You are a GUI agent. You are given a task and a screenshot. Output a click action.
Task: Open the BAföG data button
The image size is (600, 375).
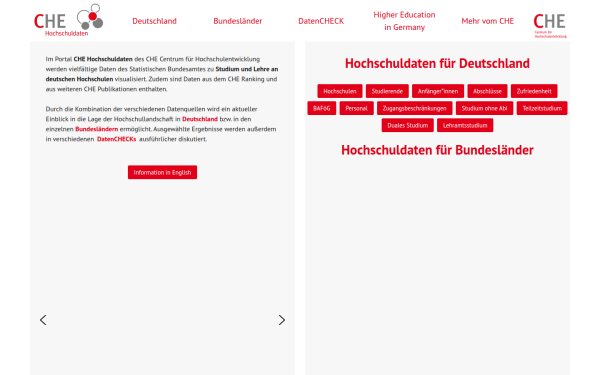pos(321,108)
